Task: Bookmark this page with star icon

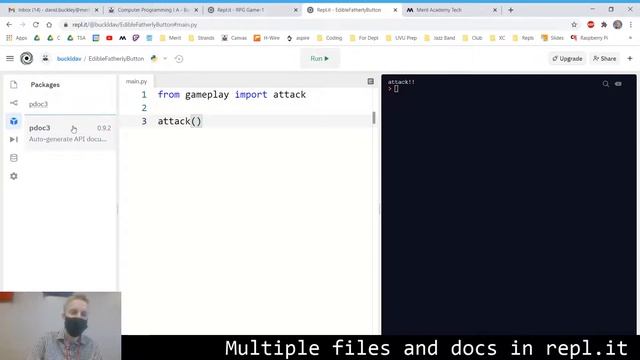Action: [x=574, y=25]
